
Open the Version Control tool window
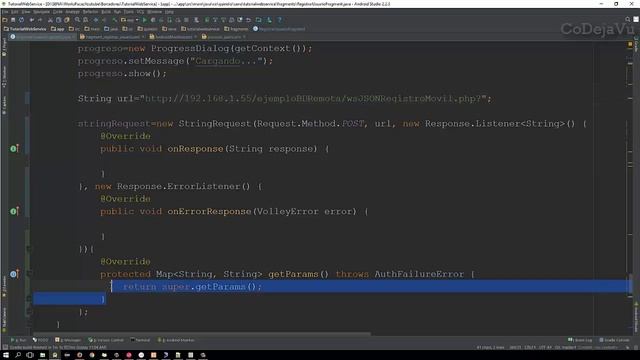(106, 340)
